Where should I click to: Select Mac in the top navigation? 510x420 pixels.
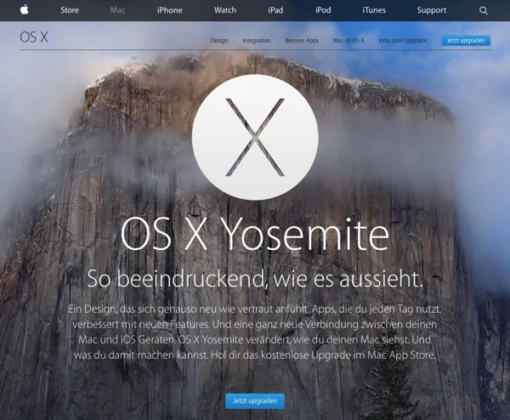pos(117,10)
